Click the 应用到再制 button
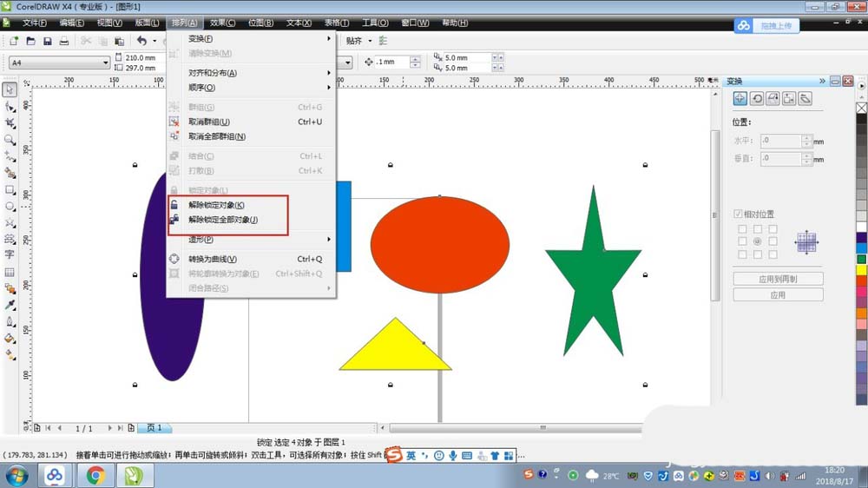868x488 pixels. point(778,280)
